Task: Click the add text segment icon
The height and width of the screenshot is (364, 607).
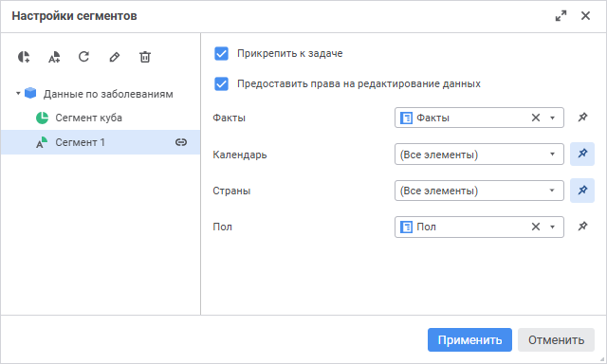Action: pyautogui.click(x=54, y=57)
